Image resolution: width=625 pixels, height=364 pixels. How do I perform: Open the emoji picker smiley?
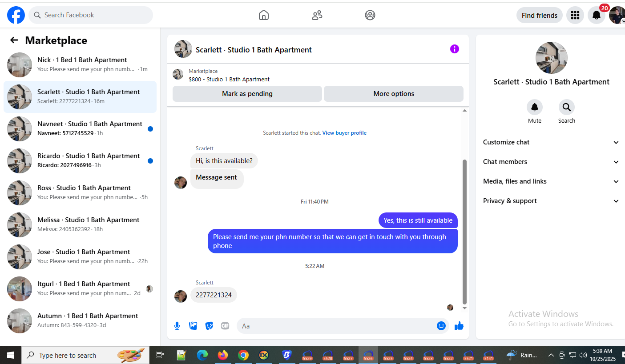click(x=441, y=326)
